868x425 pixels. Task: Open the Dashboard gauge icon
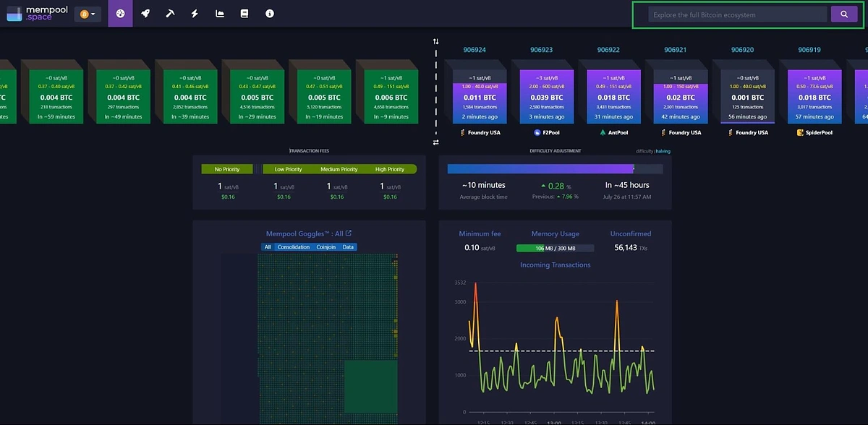pos(120,14)
